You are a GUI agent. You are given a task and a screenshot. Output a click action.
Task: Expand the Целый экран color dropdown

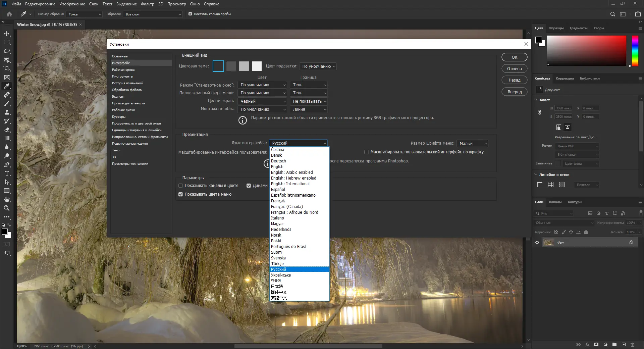[262, 101]
